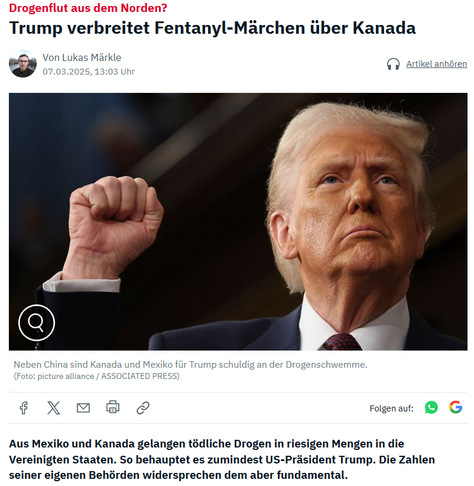Click the author's round avatar photo
The image size is (474, 486).
pyautogui.click(x=23, y=63)
